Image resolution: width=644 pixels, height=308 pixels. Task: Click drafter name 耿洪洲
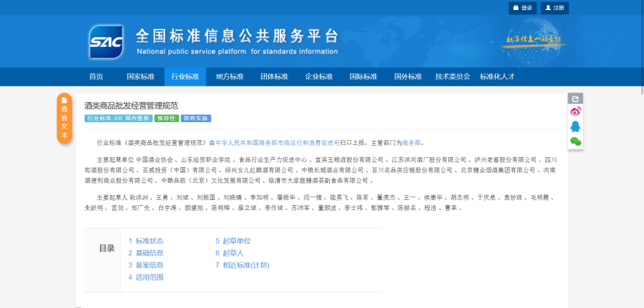pyautogui.click(x=139, y=198)
